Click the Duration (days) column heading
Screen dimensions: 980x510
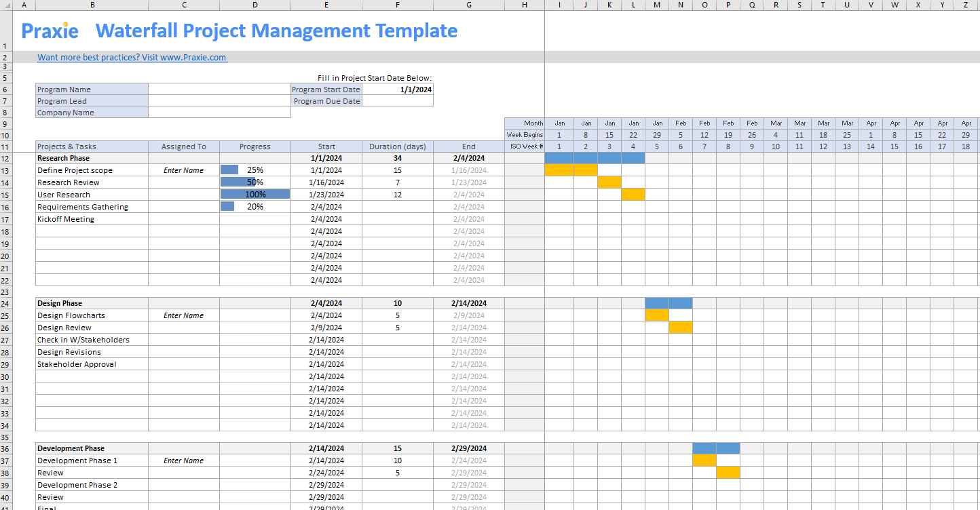(x=397, y=146)
